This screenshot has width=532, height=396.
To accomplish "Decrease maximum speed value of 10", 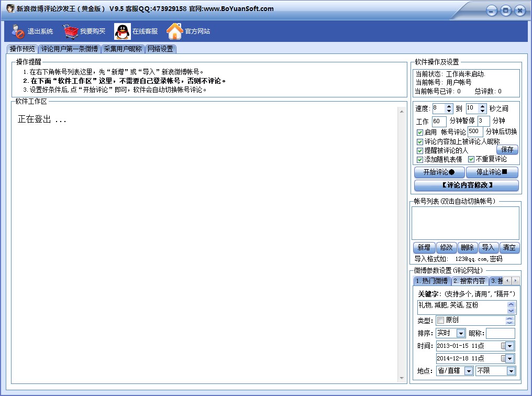I will point(482,111).
